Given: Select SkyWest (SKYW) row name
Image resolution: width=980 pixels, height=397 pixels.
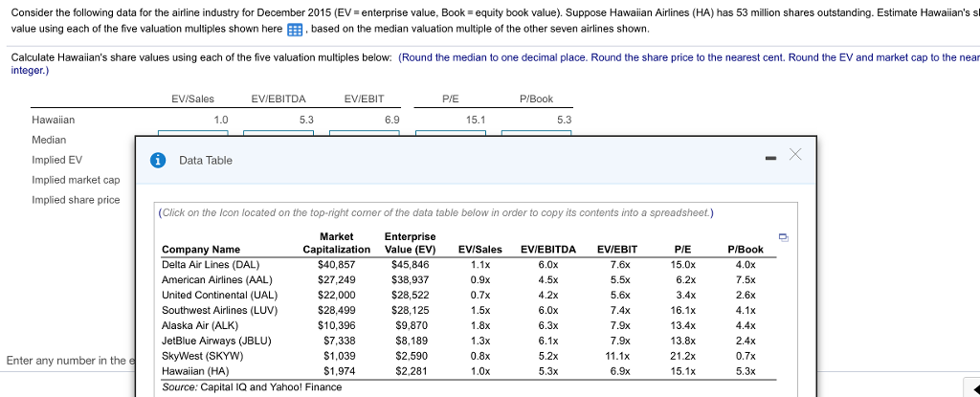Looking at the screenshot, I should click(203, 356).
